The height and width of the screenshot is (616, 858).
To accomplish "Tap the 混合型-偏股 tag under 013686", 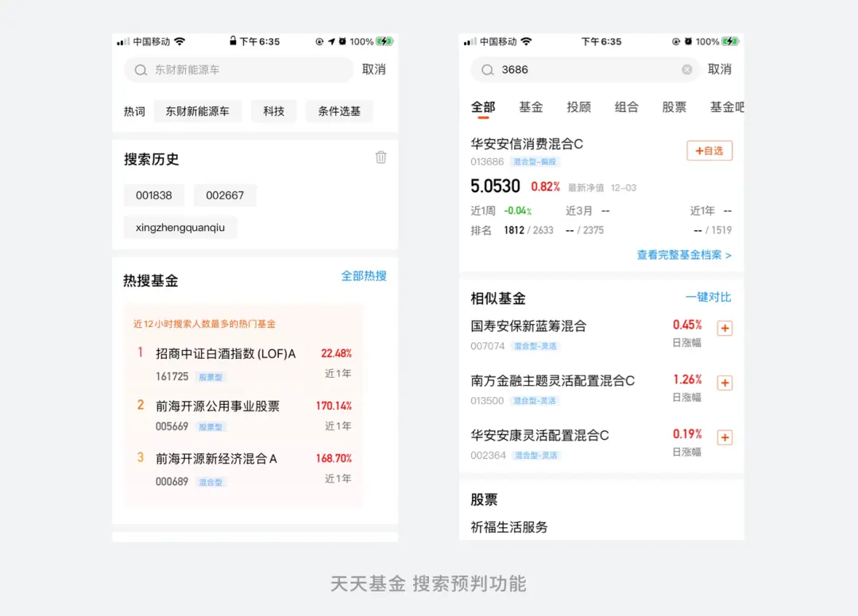I will pyautogui.click(x=535, y=162).
